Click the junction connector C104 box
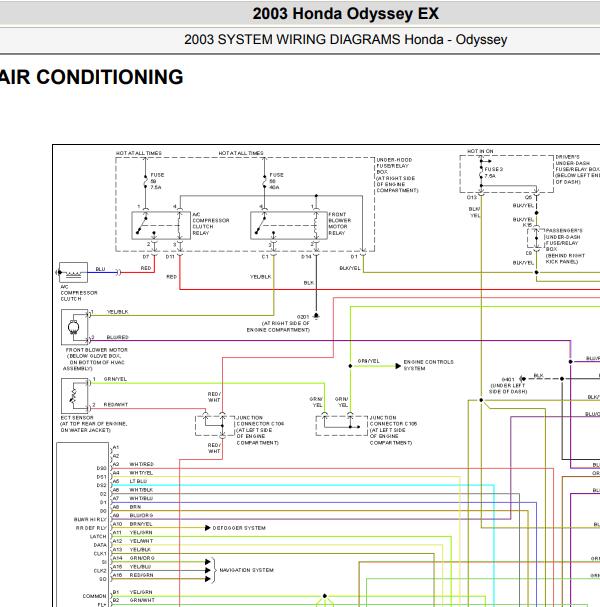Screen dimensions: 600x607 [215, 426]
